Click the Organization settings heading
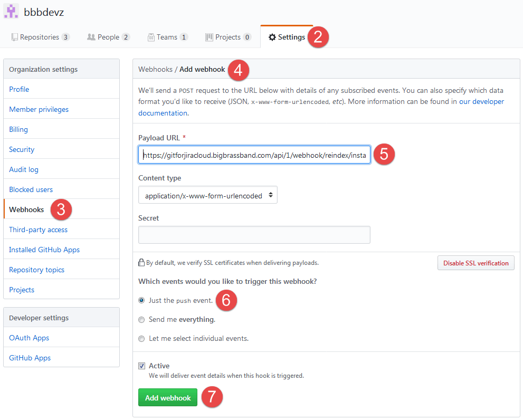The image size is (523, 420). pos(43,70)
